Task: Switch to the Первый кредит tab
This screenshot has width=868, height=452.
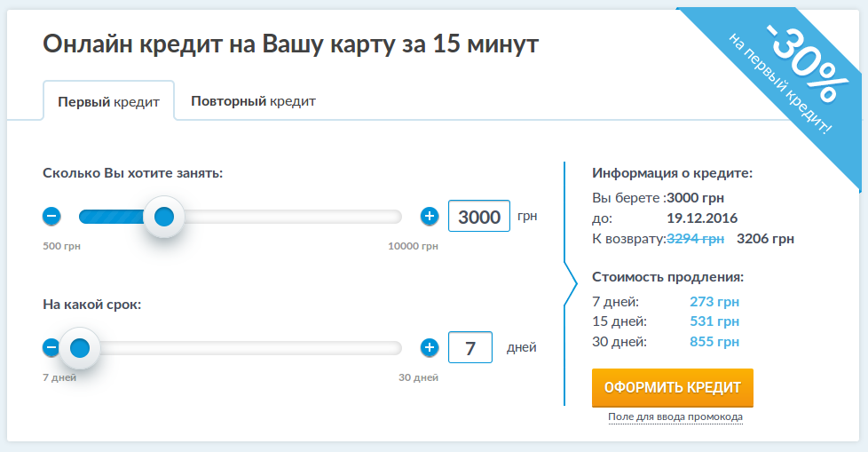Action: pyautogui.click(x=108, y=101)
